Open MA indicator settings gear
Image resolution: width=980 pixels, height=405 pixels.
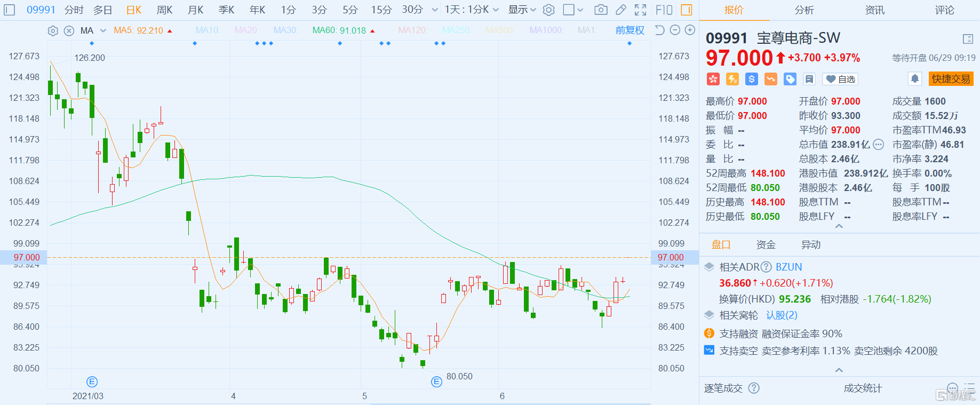[x=53, y=30]
